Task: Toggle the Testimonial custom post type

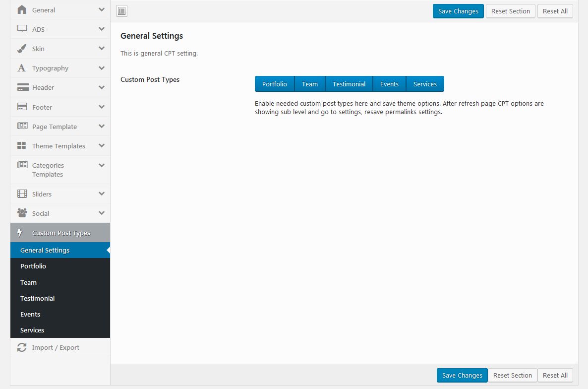Action: [349, 84]
